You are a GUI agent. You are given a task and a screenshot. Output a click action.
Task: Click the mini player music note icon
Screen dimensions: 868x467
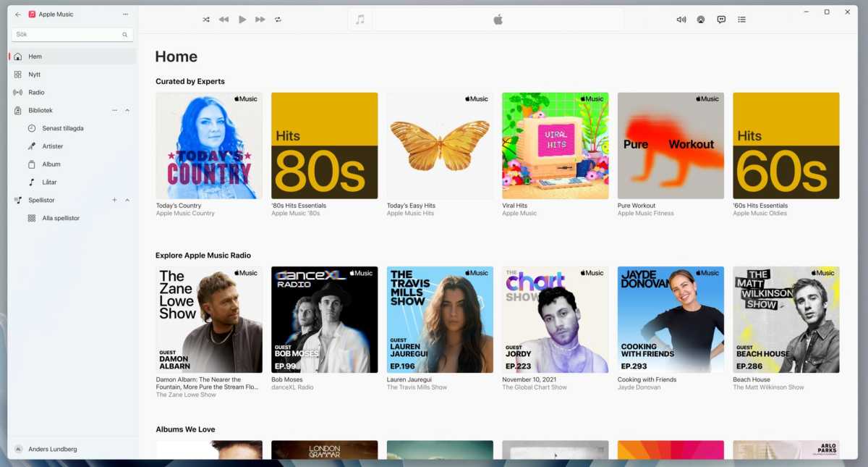[x=359, y=20]
